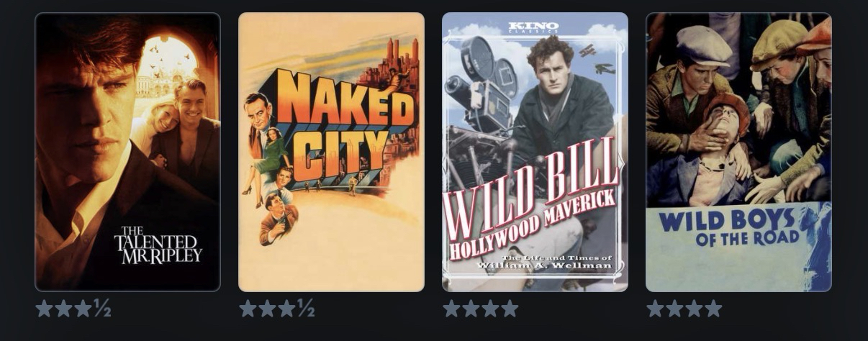Click The Talented Mr. Ripley title text
This screenshot has width=868, height=341.
click(x=158, y=245)
